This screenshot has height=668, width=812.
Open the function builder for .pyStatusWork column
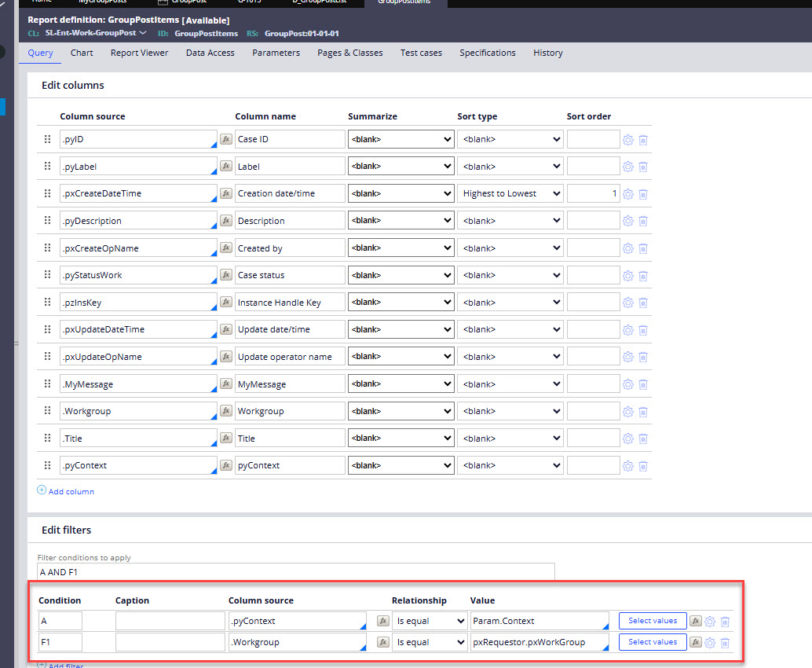(x=225, y=276)
